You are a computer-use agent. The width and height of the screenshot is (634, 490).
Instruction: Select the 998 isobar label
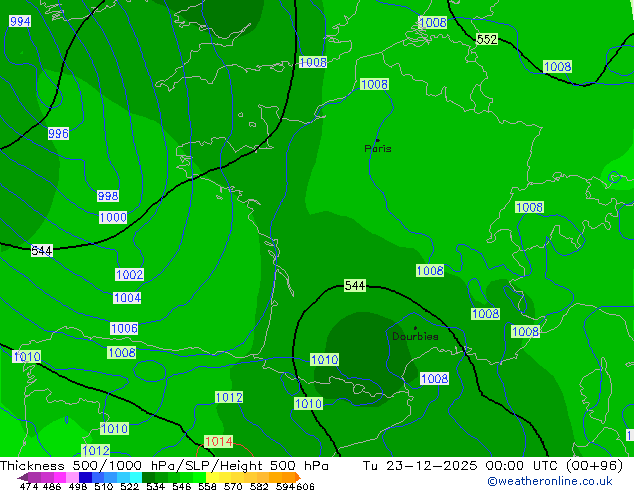108,196
